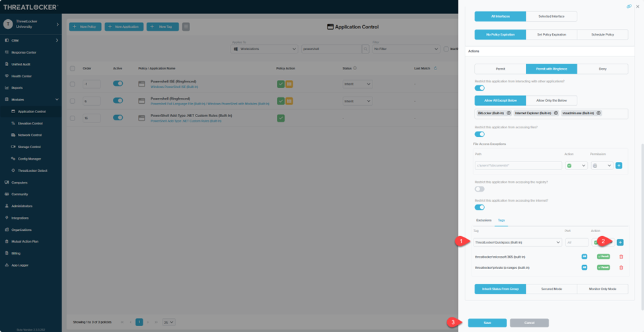Choose Set Policy Expiration option
The height and width of the screenshot is (332, 644).
551,34
